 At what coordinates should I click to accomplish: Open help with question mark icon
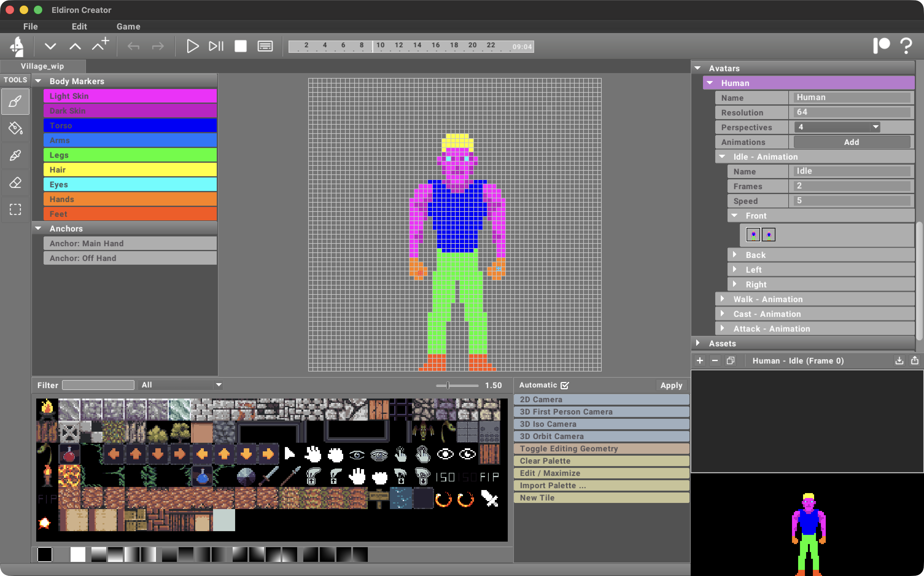906,46
